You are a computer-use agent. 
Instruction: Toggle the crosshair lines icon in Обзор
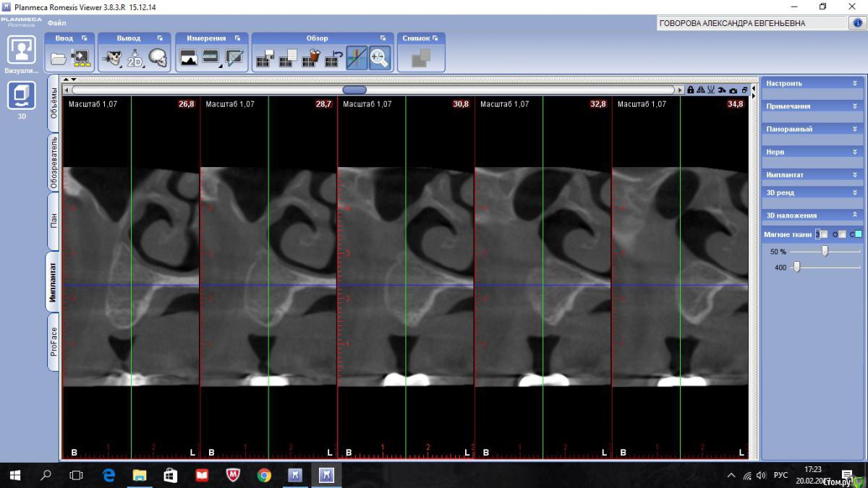pos(356,58)
